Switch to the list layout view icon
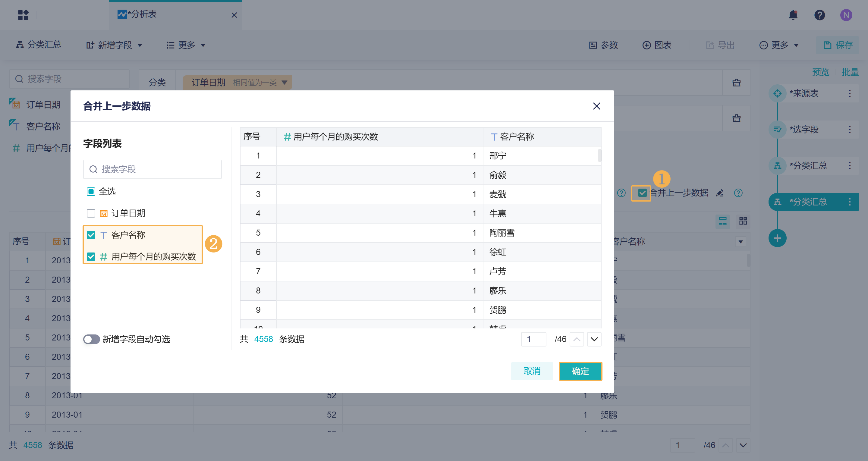The height and width of the screenshot is (461, 868). (x=722, y=221)
